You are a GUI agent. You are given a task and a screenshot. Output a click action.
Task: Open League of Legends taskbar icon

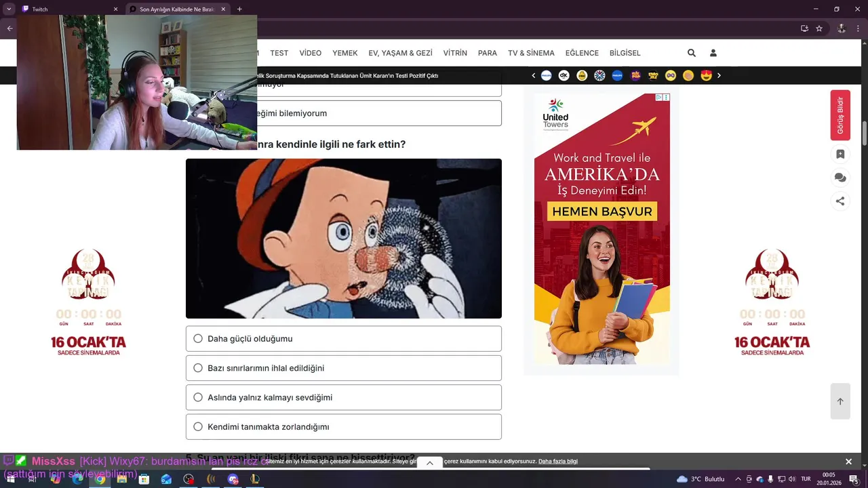click(256, 479)
